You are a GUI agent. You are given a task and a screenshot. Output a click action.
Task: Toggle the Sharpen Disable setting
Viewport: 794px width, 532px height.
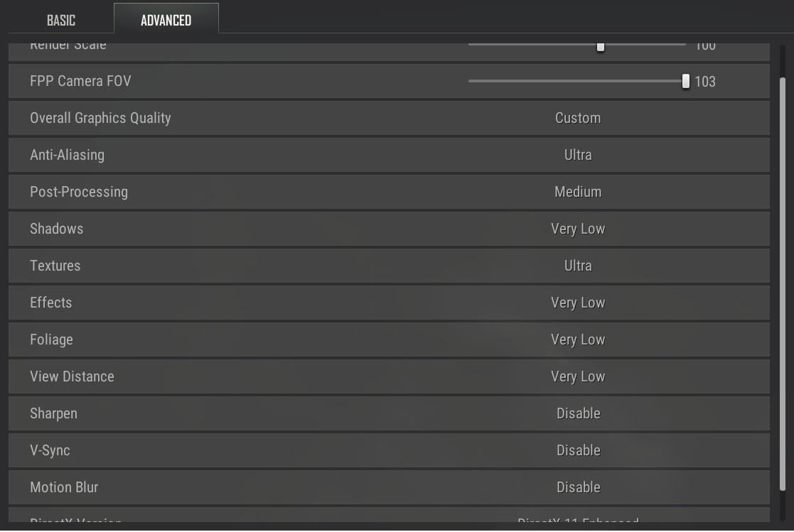(x=577, y=413)
